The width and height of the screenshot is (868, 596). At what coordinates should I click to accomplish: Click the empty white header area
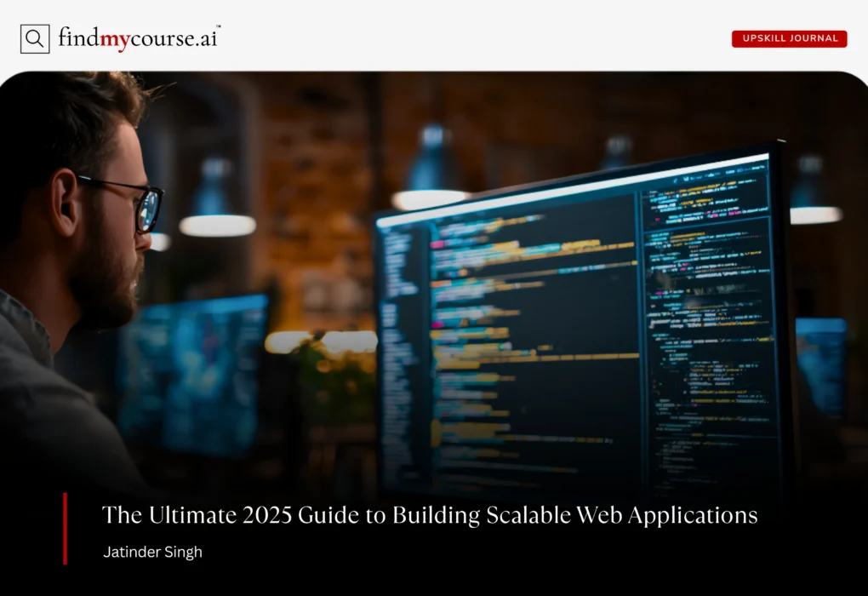click(468, 38)
